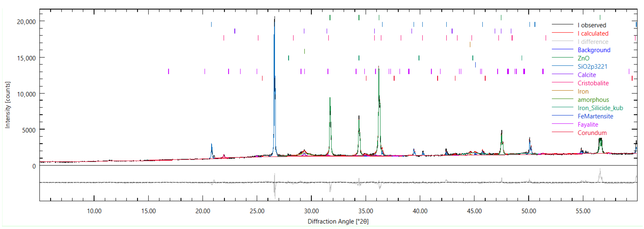Viewport: 644px width, 229px height.
Task: Click the 'Diffraction Angle [°2θ]' axis title
Action: [338, 221]
